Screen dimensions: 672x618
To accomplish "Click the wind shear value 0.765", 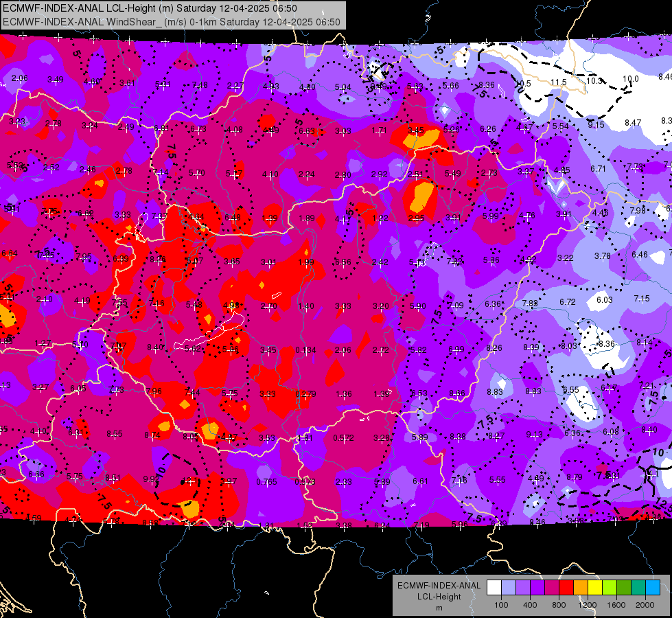I will (266, 481).
